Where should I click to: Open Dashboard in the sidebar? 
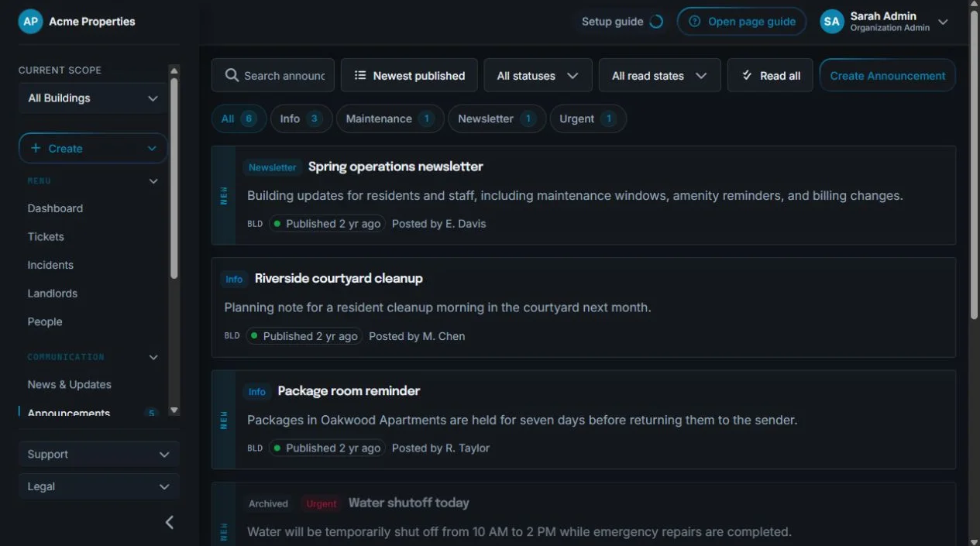click(55, 208)
